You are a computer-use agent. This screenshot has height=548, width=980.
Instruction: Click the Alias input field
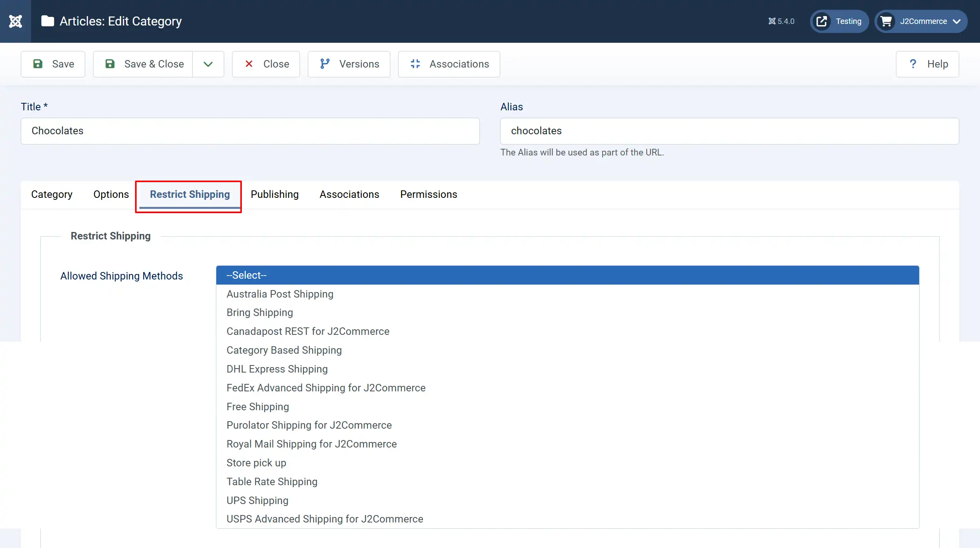pos(730,131)
